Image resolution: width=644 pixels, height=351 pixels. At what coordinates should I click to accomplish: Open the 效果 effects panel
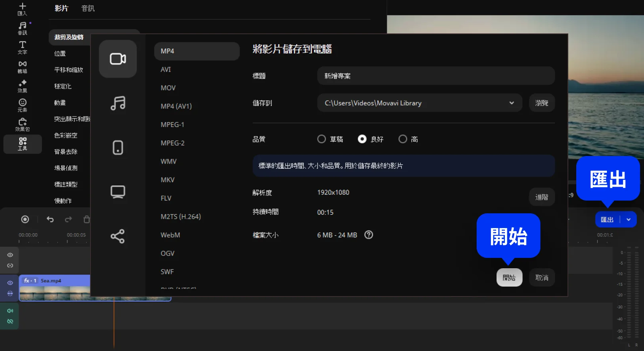(22, 86)
